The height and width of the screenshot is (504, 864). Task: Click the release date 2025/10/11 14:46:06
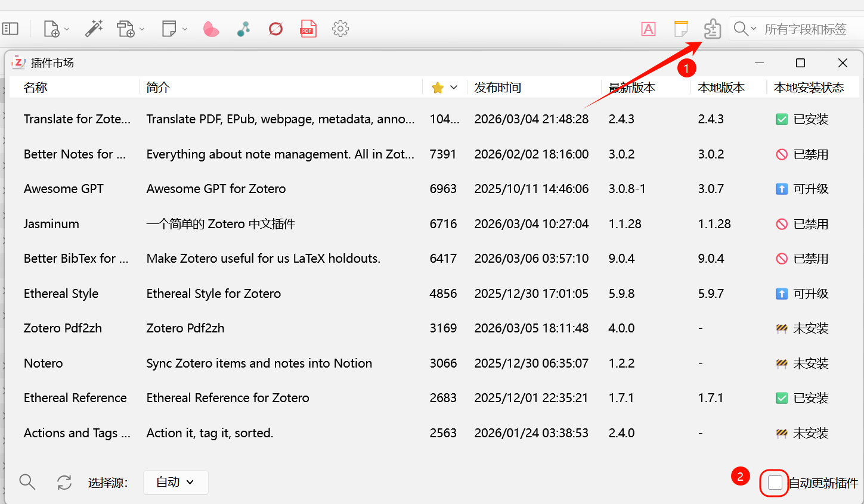[x=531, y=189]
